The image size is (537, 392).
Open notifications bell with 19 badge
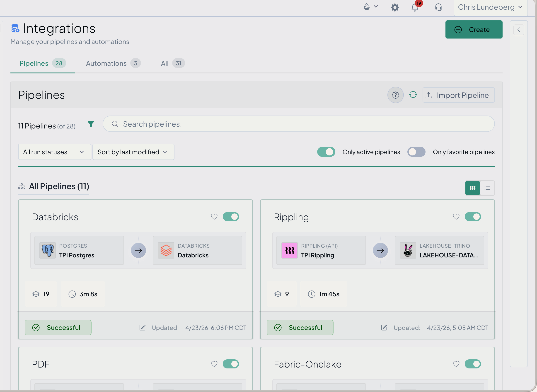(x=415, y=7)
